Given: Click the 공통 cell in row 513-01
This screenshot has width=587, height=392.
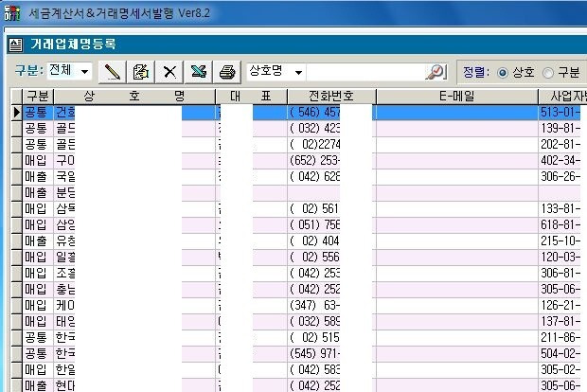Looking at the screenshot, I should point(38,113).
